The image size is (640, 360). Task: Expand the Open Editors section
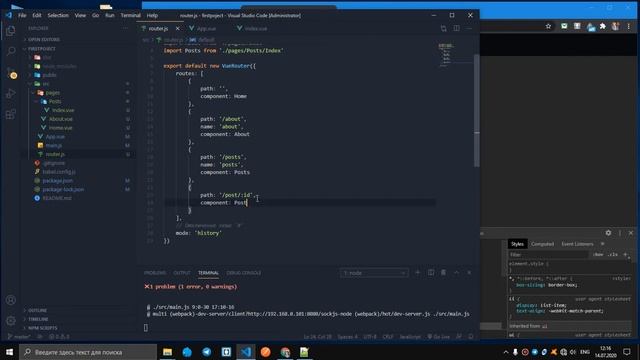click(44, 40)
